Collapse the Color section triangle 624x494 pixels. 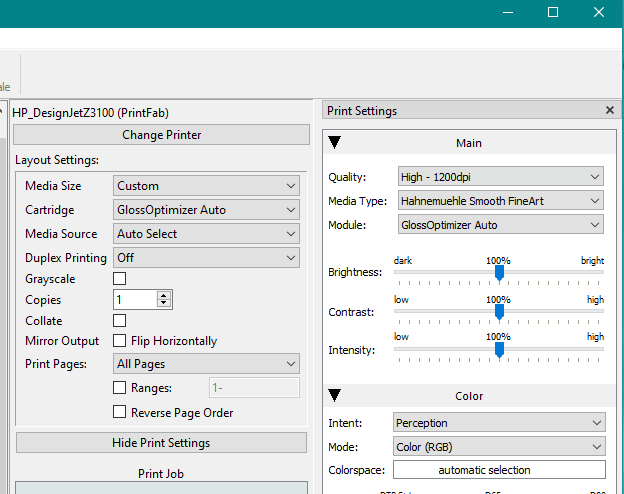[x=335, y=395]
